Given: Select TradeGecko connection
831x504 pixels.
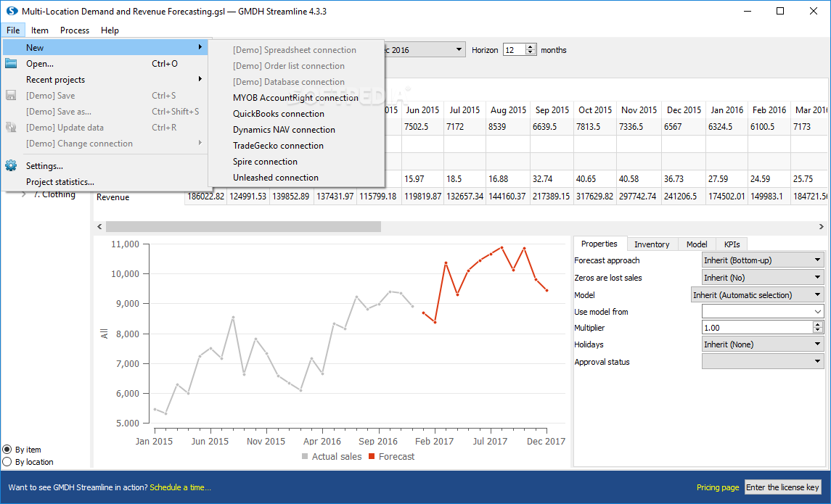Looking at the screenshot, I should pos(295,145).
